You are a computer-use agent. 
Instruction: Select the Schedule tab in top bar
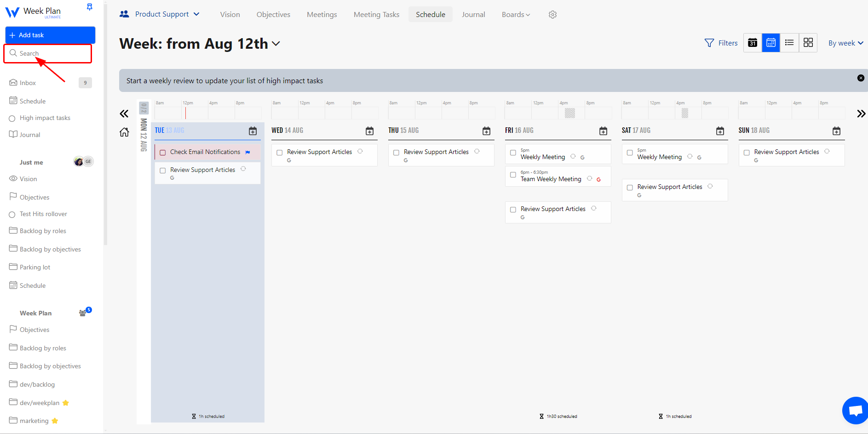pyautogui.click(x=431, y=15)
